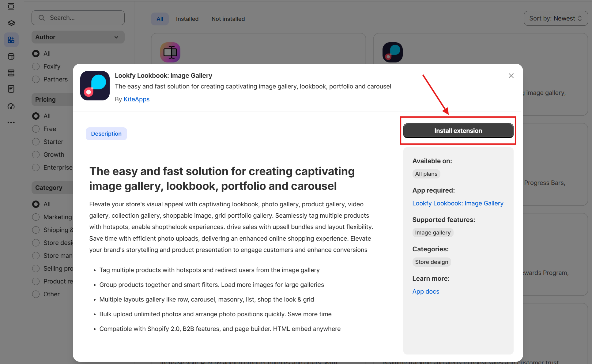Focus the Search input field
The width and height of the screenshot is (592, 364).
click(x=78, y=18)
